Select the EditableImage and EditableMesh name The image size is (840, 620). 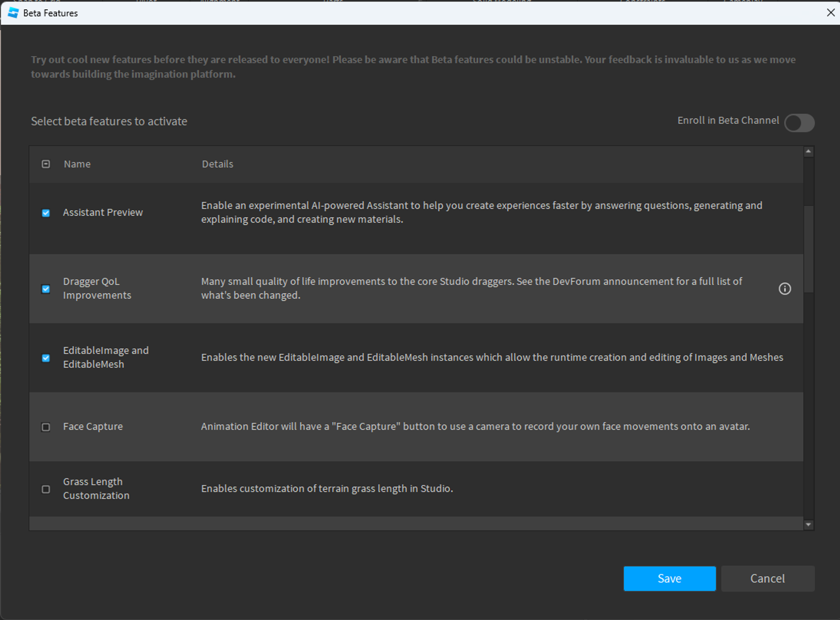pyautogui.click(x=106, y=357)
